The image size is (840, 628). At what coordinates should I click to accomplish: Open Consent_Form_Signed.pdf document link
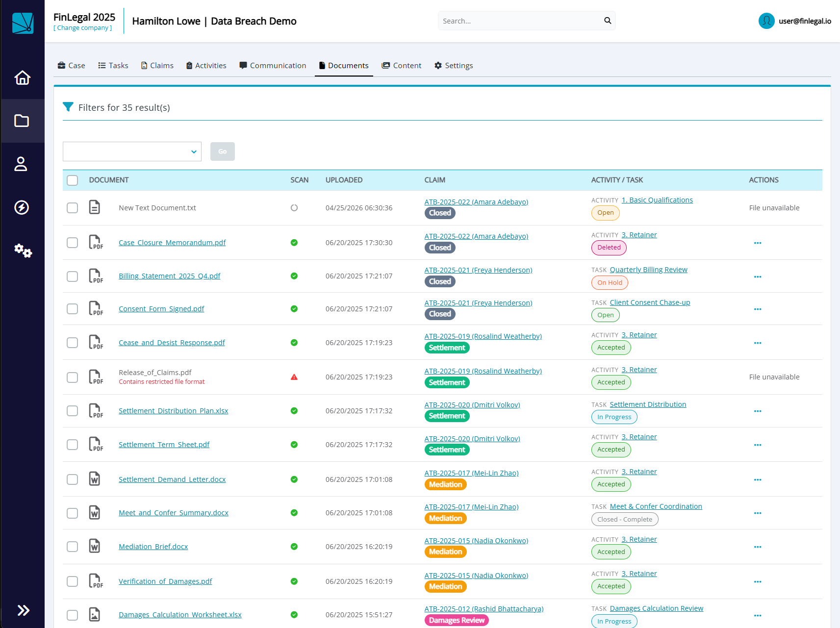161,309
